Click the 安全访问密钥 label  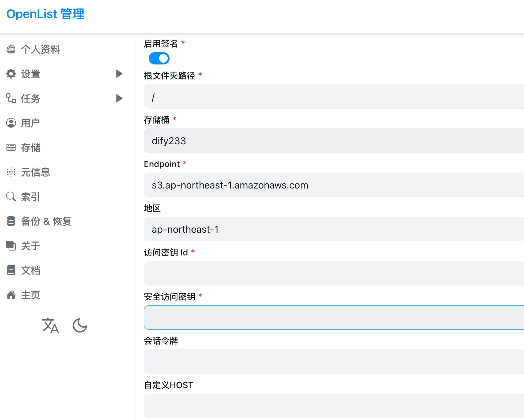coord(170,297)
